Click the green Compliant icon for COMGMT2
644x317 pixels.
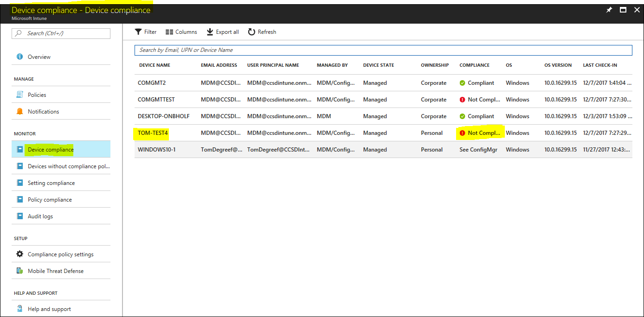click(x=462, y=83)
